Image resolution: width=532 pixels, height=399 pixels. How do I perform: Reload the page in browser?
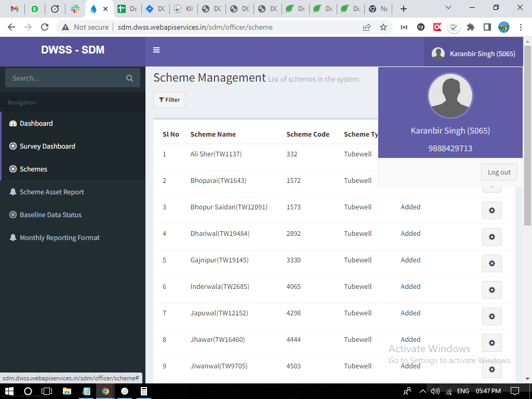tap(45, 27)
